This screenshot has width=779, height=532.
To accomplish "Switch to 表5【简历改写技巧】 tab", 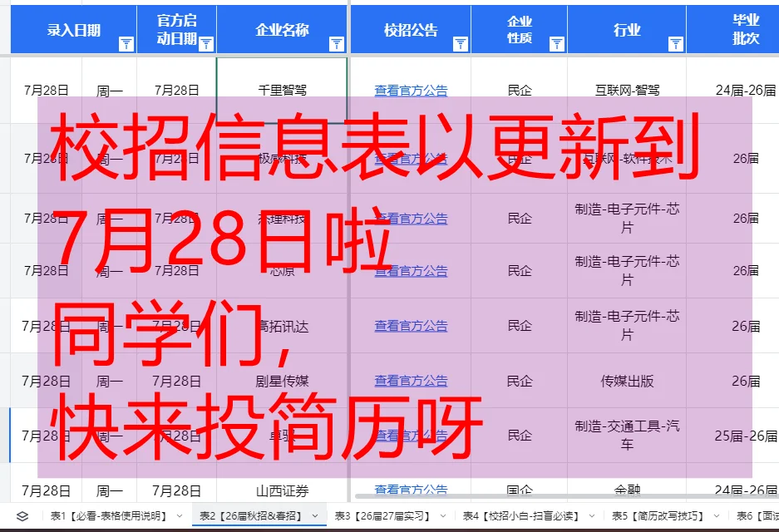I will [x=658, y=516].
